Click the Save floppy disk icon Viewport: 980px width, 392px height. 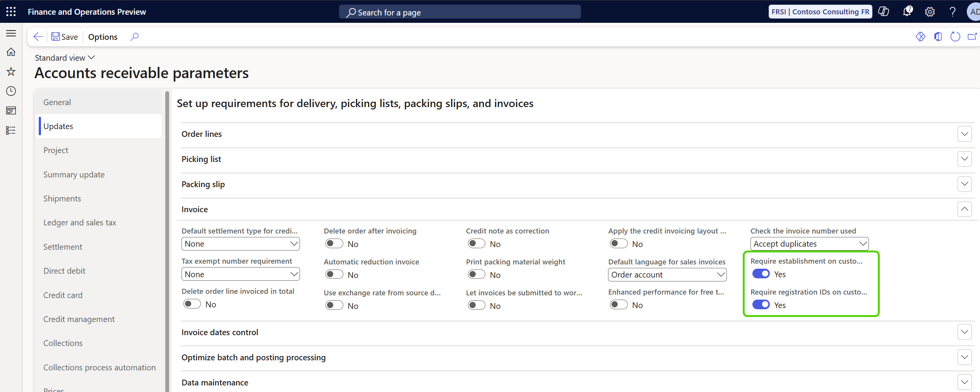tap(56, 37)
